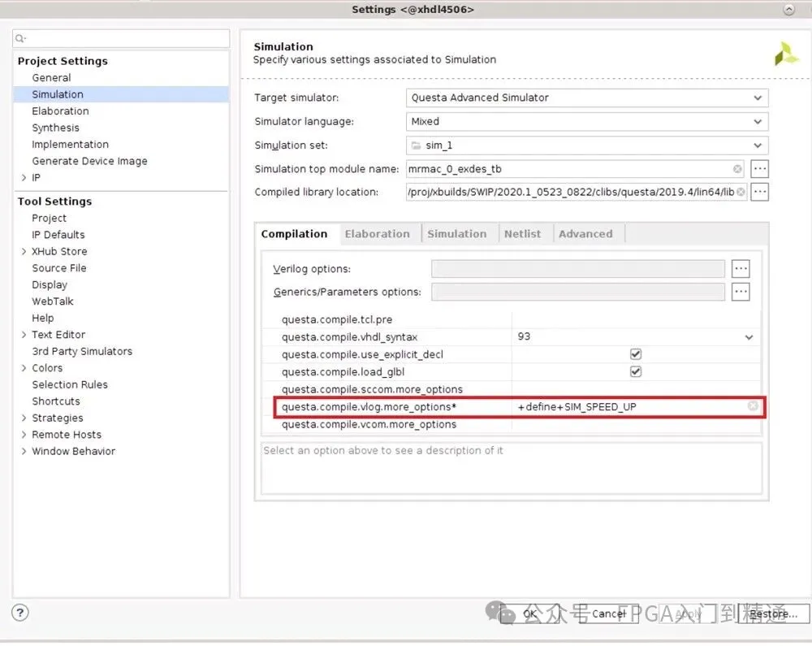Click the help question mark icon
This screenshot has width=812, height=646.
coord(21,613)
